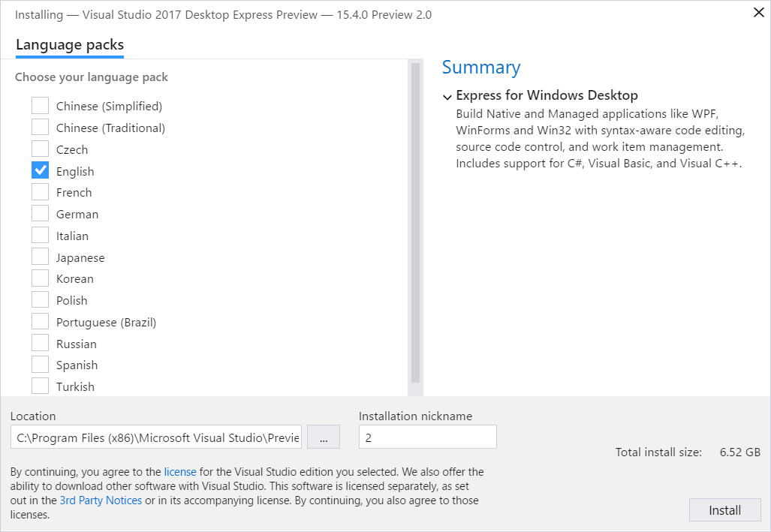This screenshot has width=771, height=532.
Task: Click the language list vertical scrollbar
Action: pyautogui.click(x=415, y=225)
